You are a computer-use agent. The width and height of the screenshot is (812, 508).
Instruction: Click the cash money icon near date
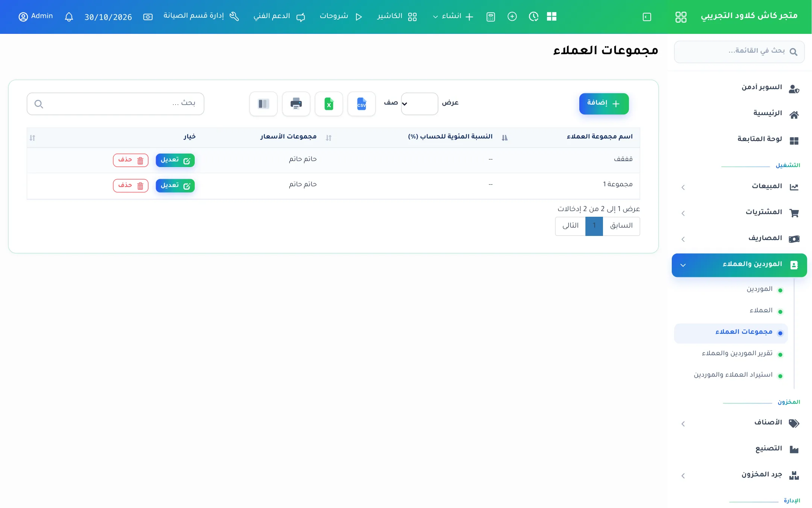(x=148, y=17)
